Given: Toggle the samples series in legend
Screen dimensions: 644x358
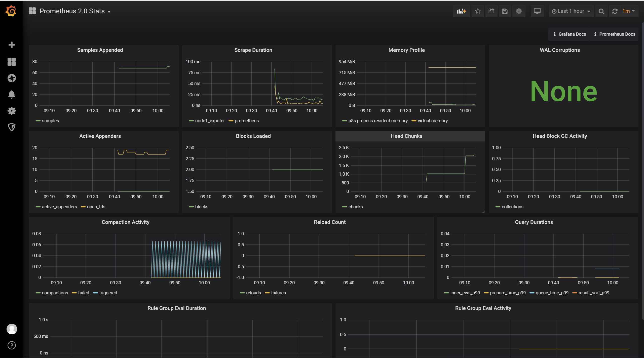Looking at the screenshot, I should click(50, 121).
